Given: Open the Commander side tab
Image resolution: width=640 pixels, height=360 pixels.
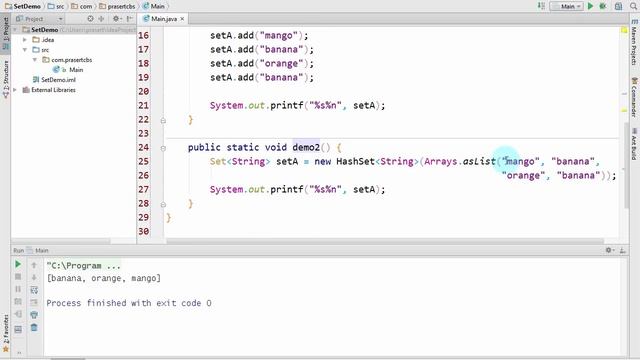Looking at the screenshot, I should 635,97.
